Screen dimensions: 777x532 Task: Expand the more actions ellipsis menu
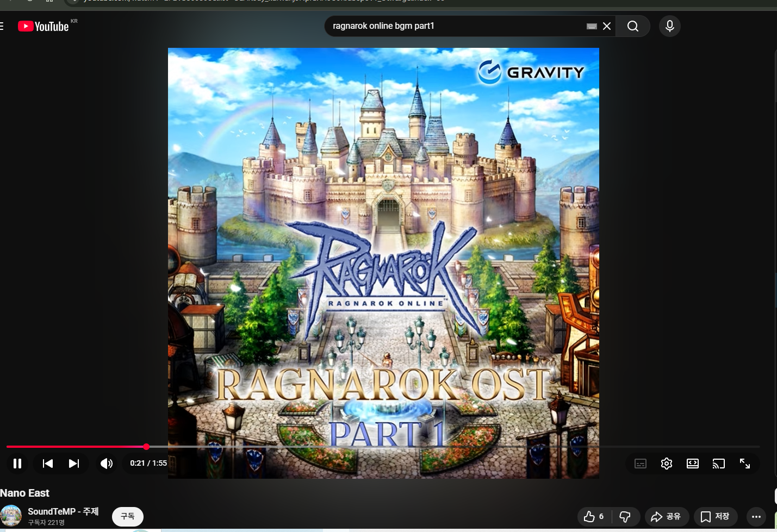(756, 516)
